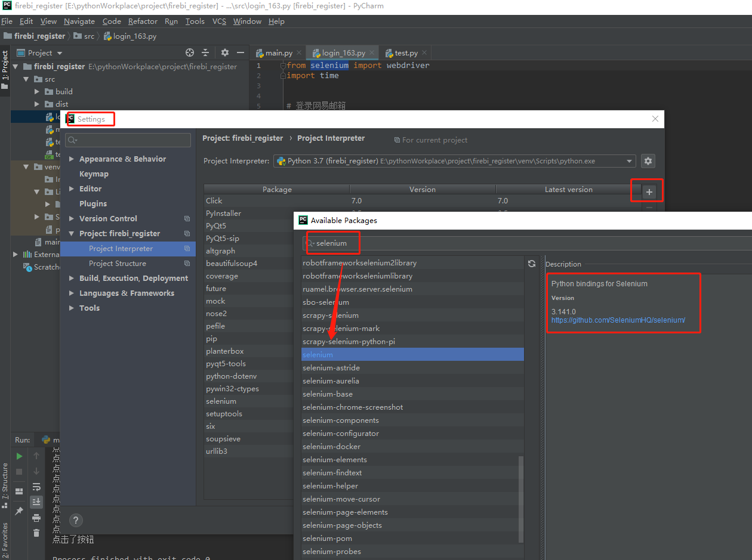Close the test.py editor tab

(424, 53)
